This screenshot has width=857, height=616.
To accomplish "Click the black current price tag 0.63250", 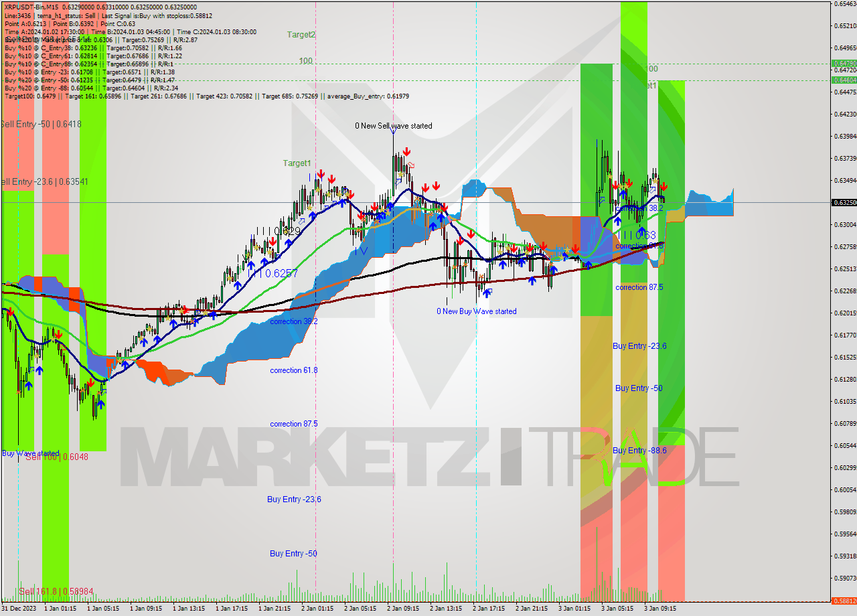I will click(x=844, y=202).
